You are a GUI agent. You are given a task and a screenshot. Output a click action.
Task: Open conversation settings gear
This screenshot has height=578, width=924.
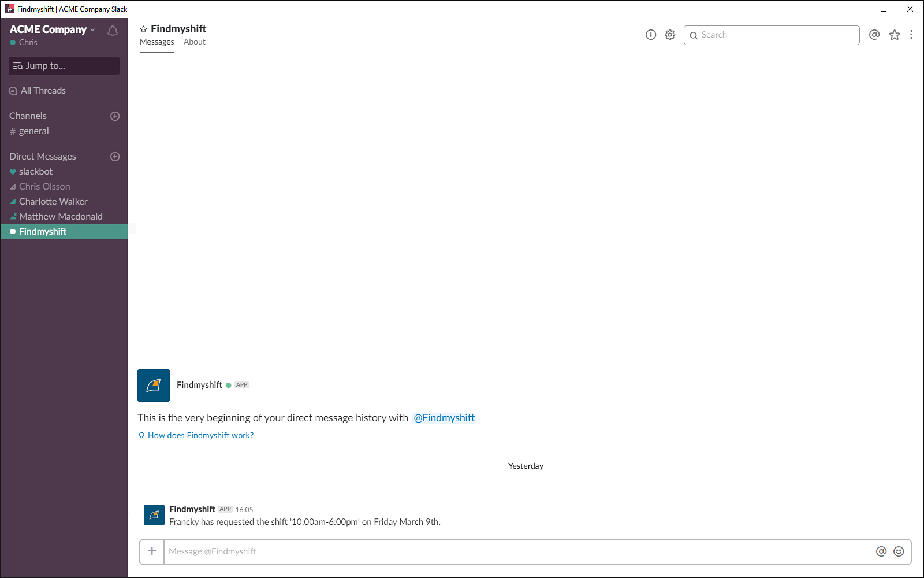pyautogui.click(x=670, y=35)
